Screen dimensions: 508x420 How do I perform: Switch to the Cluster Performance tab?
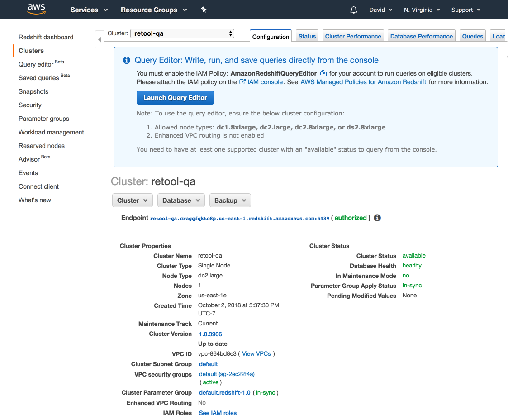pyautogui.click(x=353, y=36)
